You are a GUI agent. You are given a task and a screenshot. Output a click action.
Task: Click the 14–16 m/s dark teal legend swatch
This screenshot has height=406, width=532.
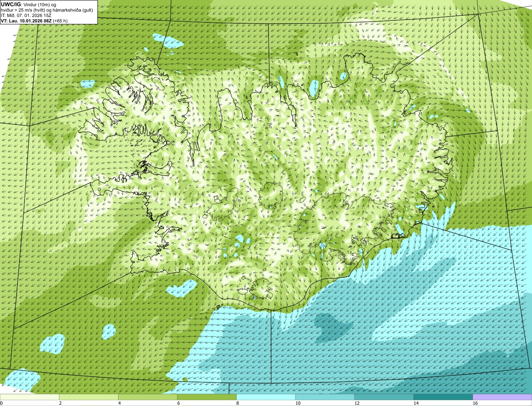443,397
